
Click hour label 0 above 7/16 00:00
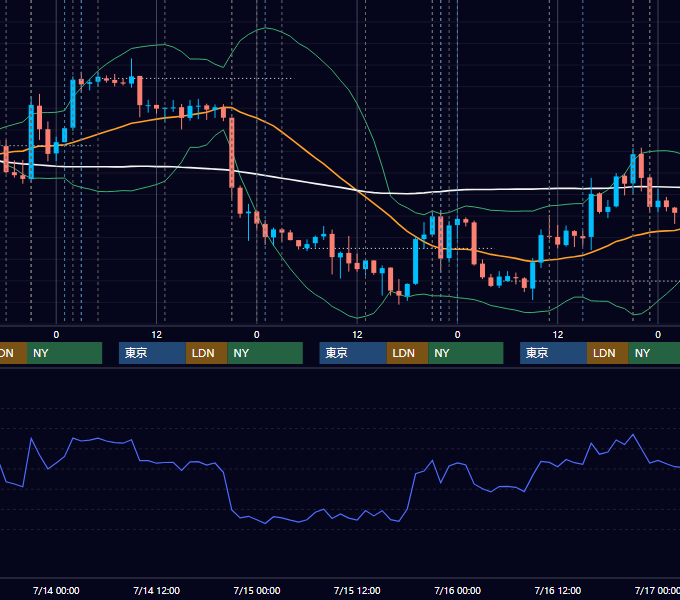(458, 335)
